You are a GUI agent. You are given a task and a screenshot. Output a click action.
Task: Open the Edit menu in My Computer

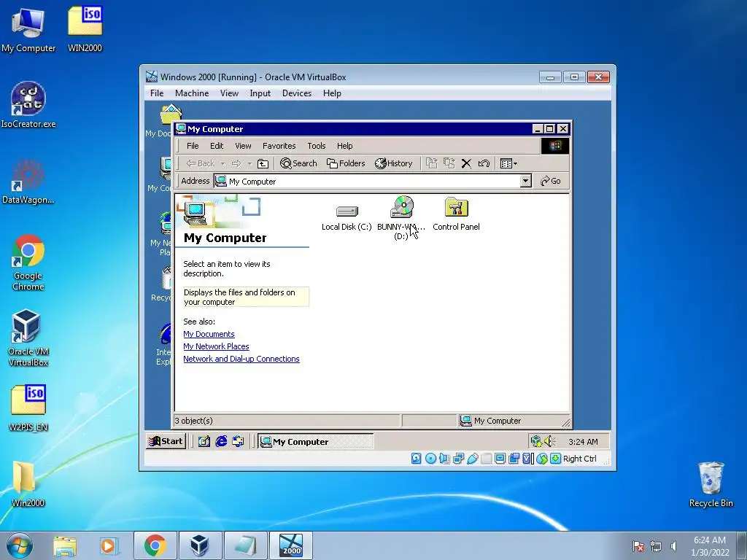216,146
